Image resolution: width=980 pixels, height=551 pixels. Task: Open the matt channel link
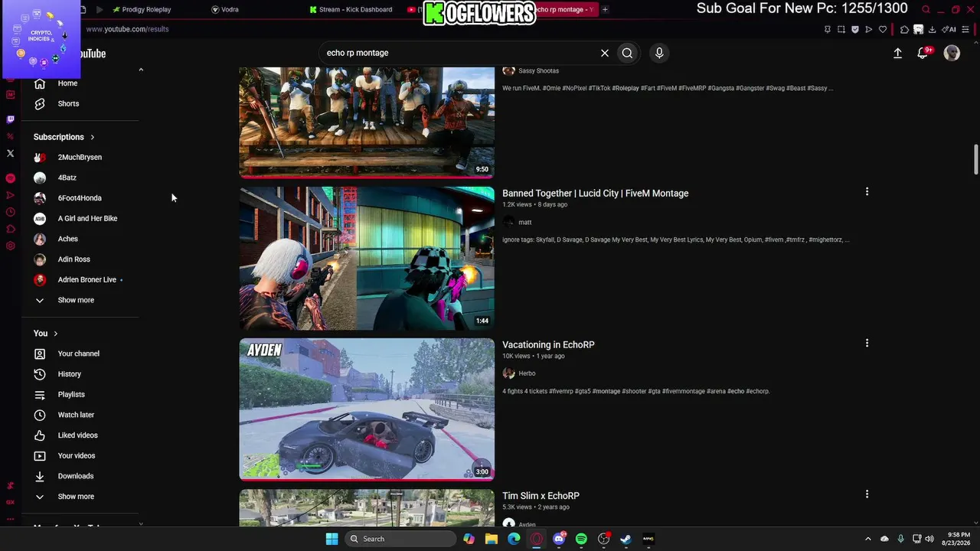coord(524,222)
